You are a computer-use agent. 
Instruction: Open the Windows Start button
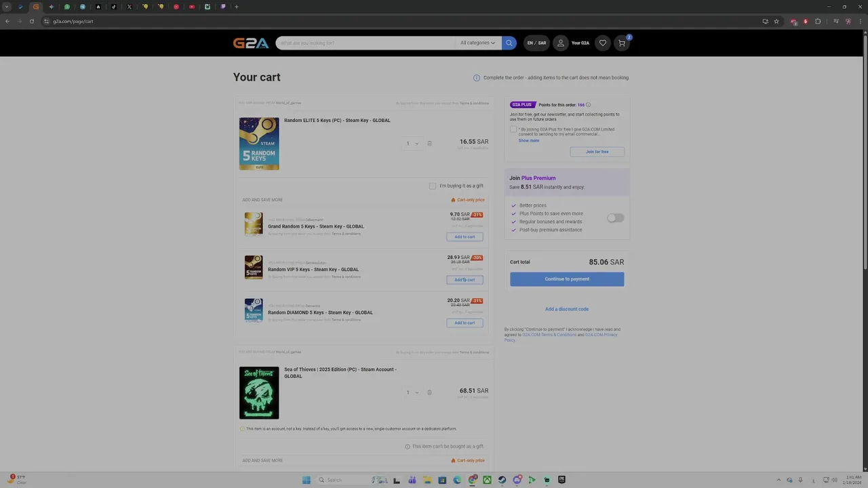pos(307,480)
